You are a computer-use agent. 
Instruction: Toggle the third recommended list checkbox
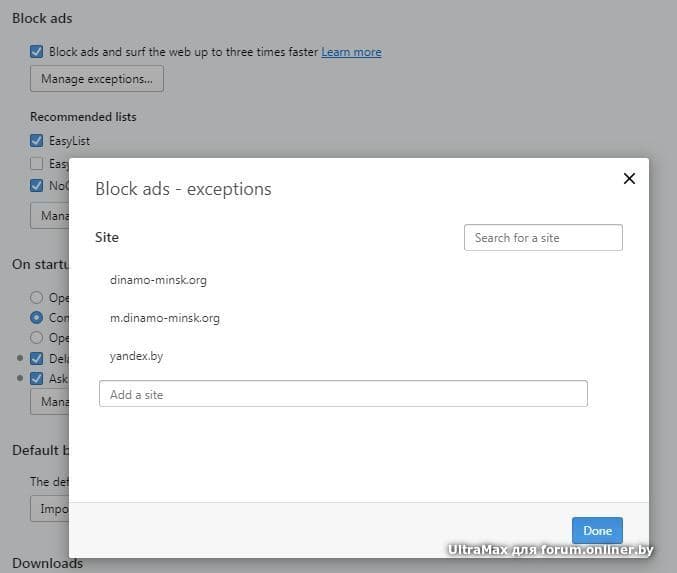37,185
